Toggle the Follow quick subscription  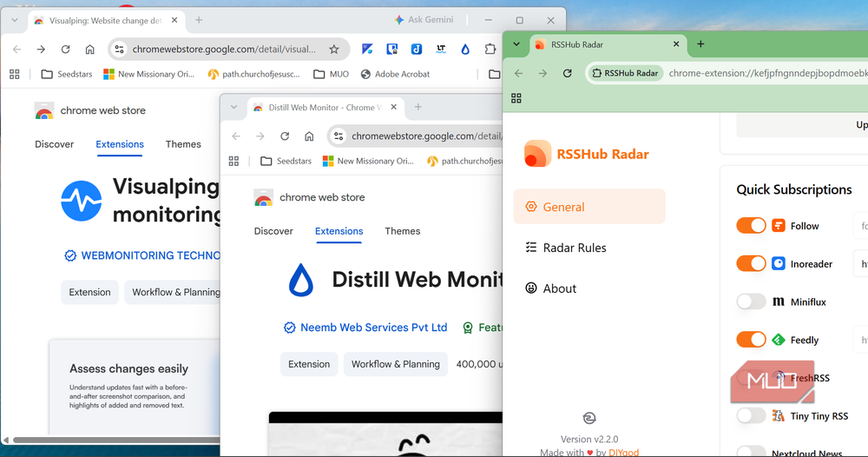click(751, 225)
